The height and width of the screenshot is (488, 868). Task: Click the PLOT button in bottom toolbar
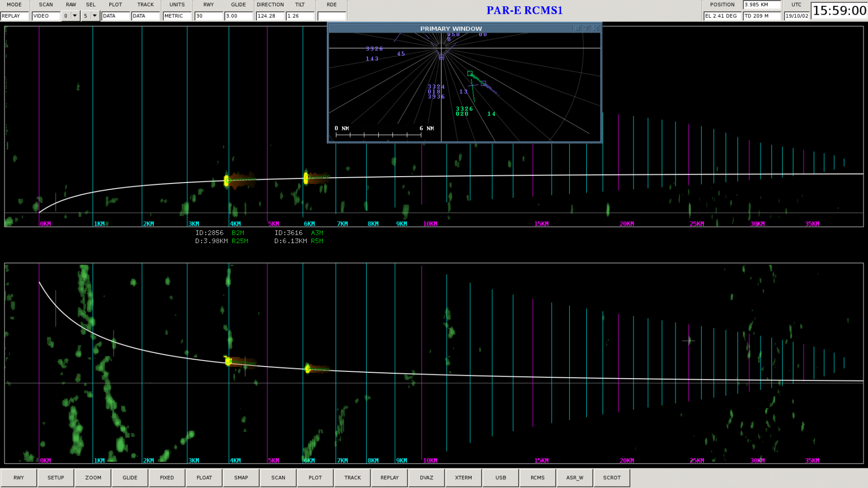315,478
